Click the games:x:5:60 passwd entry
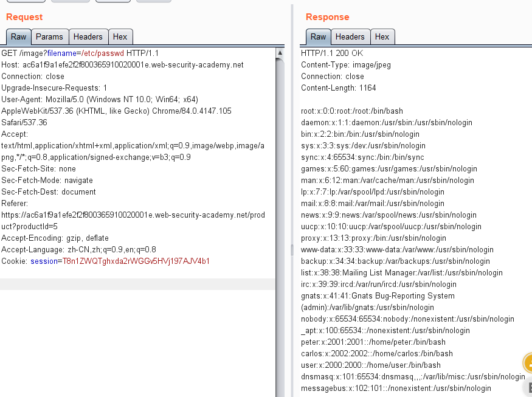Image resolution: width=532 pixels, height=397 pixels. [389, 168]
